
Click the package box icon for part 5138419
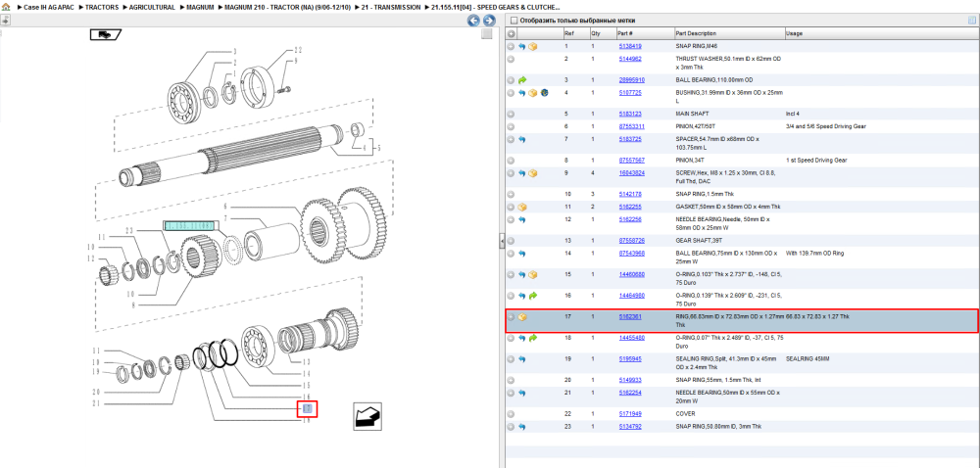tap(533, 46)
